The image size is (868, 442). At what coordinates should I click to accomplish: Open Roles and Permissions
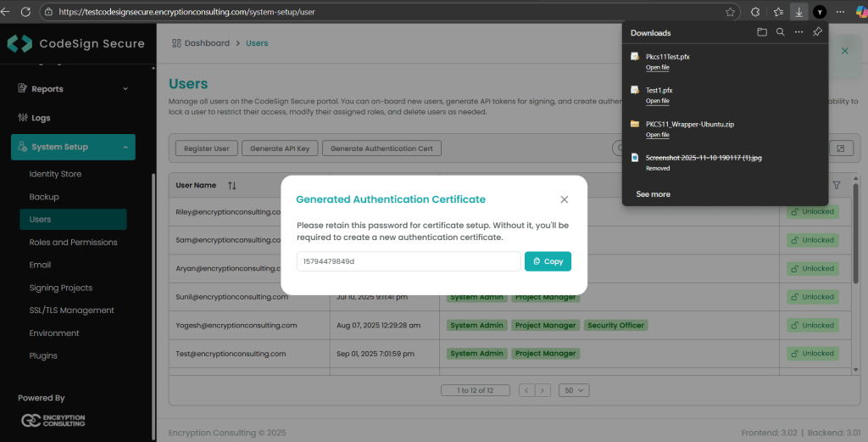(73, 242)
